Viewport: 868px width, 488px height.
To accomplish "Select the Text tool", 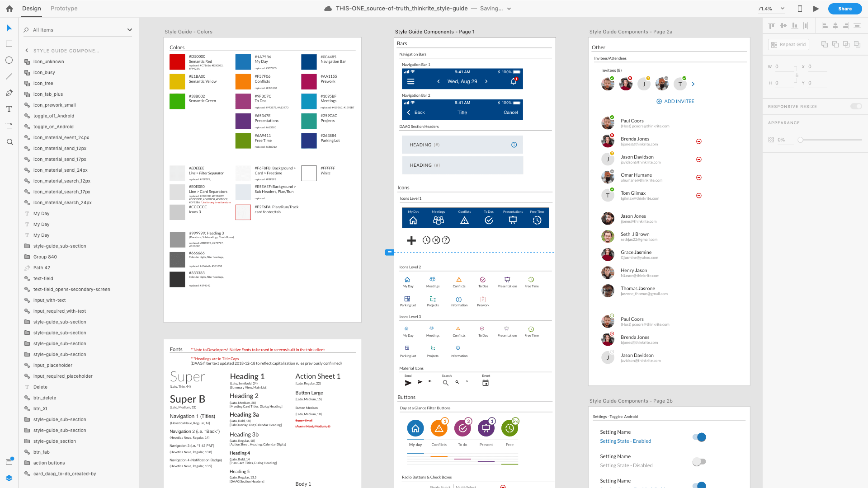I will (9, 109).
